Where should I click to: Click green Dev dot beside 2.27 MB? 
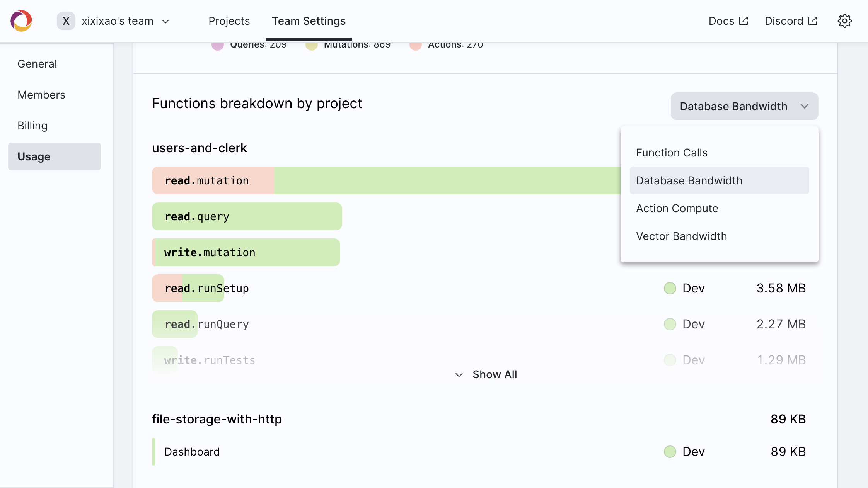[x=670, y=324]
